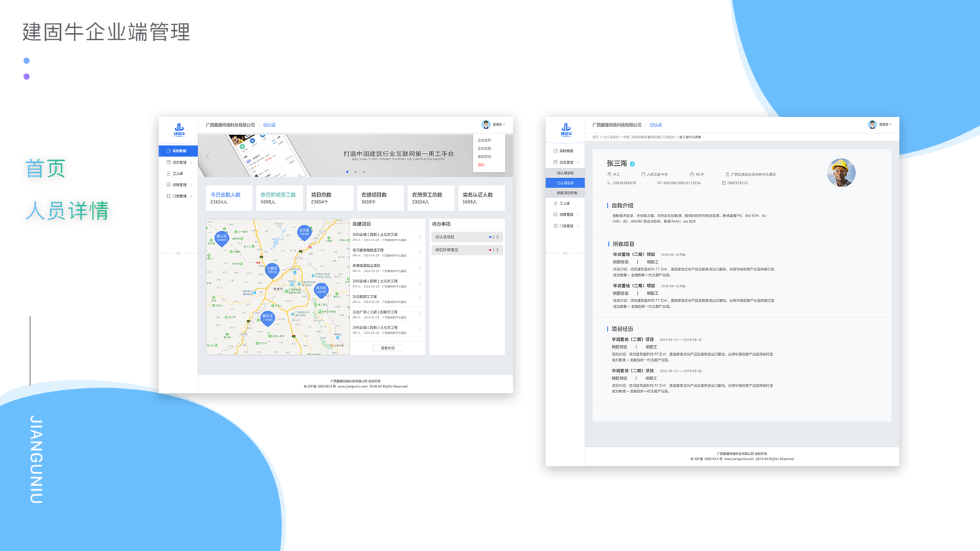This screenshot has height=551, width=980.
Task: Click the 叠彩区 map pin
Action: click(268, 318)
